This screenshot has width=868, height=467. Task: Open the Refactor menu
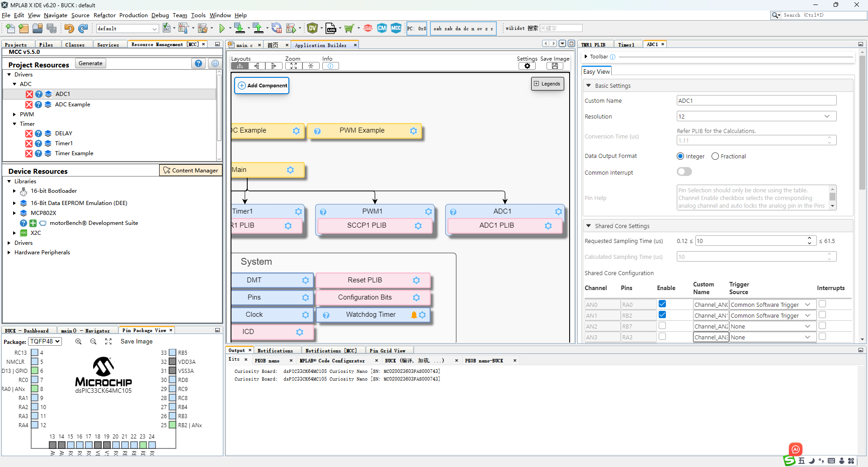click(x=104, y=15)
